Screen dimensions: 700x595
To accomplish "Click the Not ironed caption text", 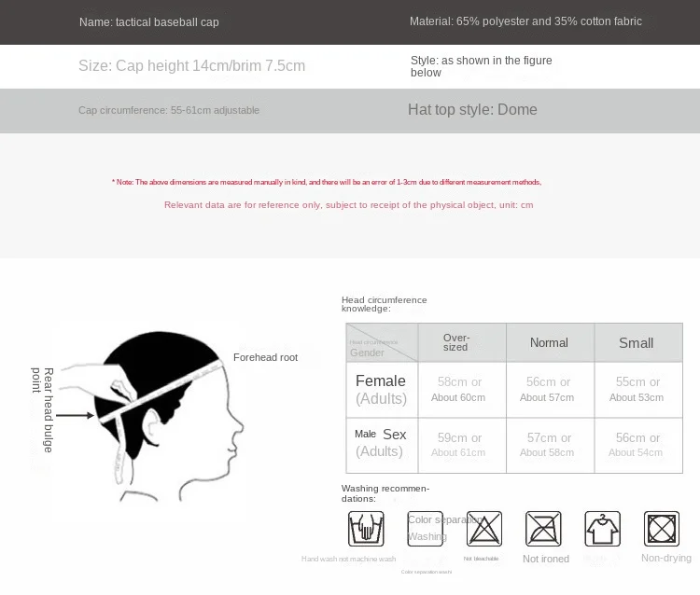I will click(546, 559).
